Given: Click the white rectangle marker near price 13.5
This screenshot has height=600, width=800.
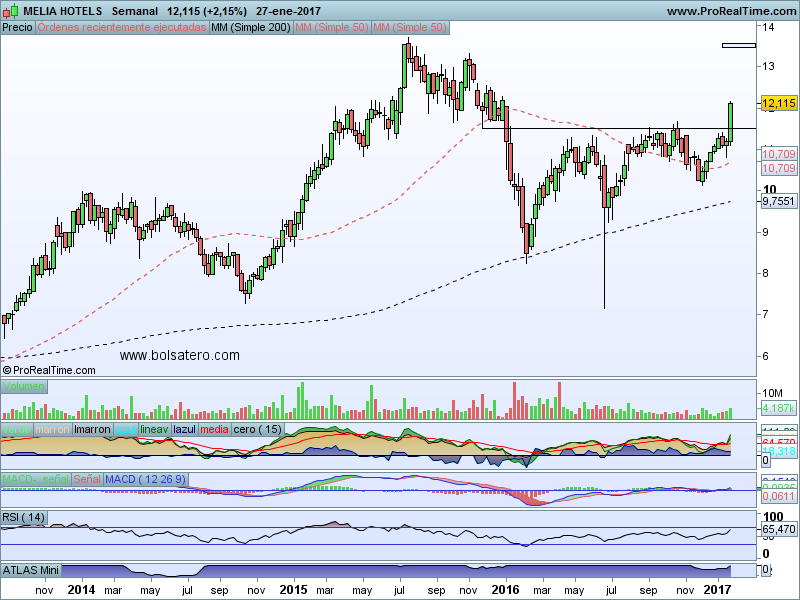Looking at the screenshot, I should (738, 45).
